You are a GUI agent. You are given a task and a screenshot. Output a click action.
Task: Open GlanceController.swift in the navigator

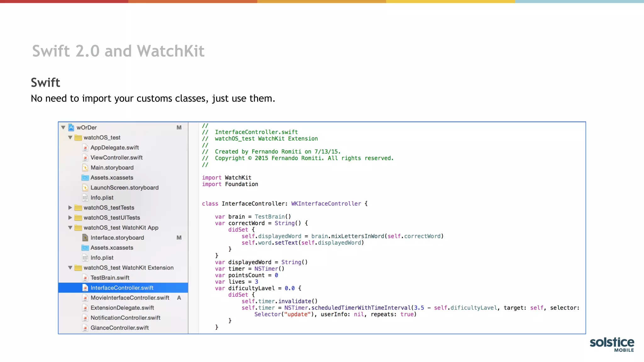(120, 328)
